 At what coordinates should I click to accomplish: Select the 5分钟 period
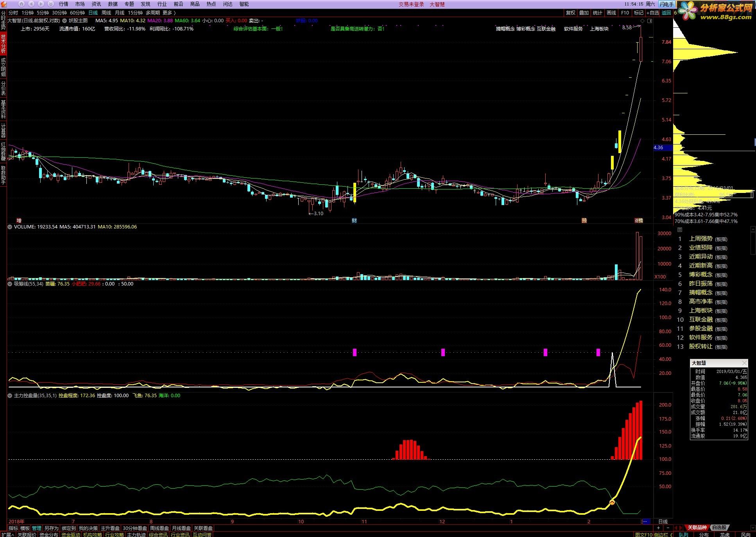43,13
